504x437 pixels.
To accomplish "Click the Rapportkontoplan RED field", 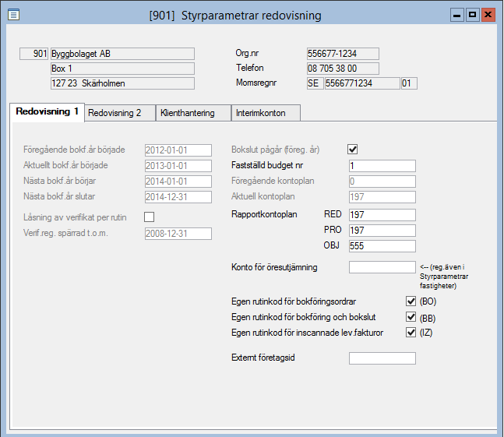I will coord(382,215).
